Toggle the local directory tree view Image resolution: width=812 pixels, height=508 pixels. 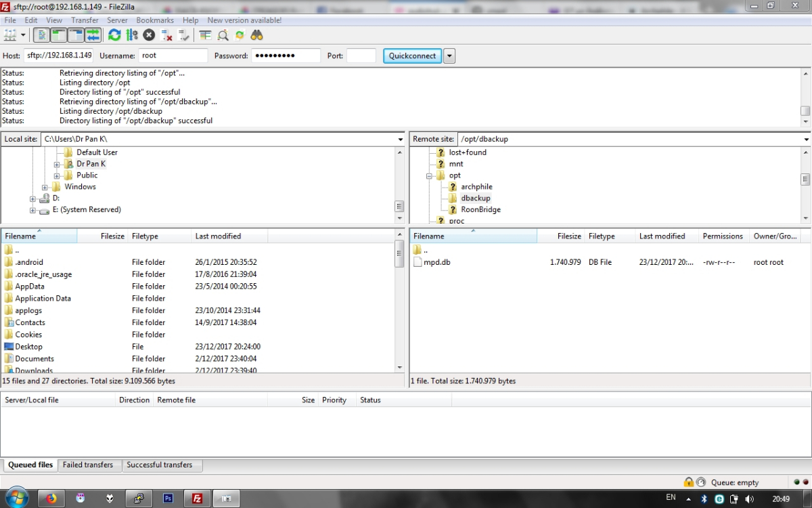[x=58, y=34]
